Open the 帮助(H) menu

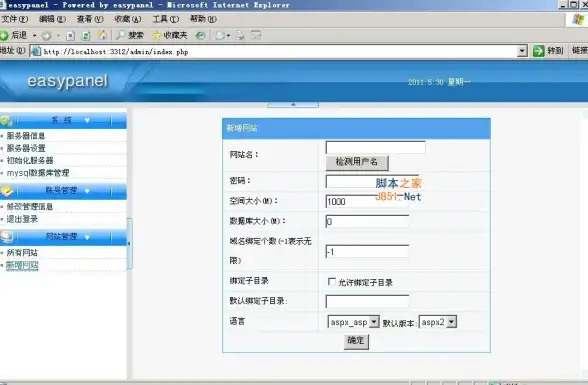pyautogui.click(x=203, y=19)
